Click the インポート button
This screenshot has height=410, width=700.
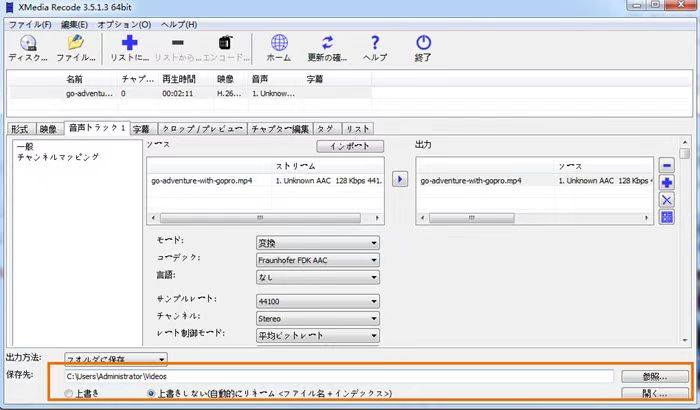(350, 146)
